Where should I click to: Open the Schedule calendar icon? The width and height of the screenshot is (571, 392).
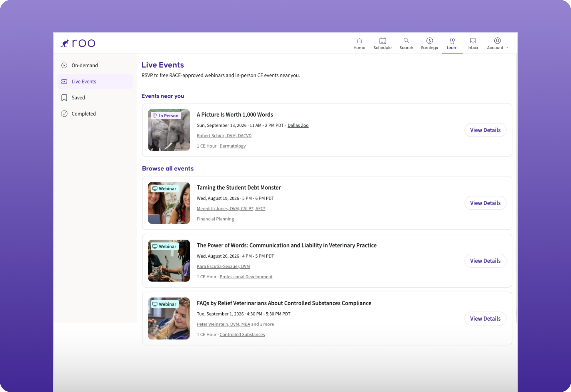(x=382, y=41)
